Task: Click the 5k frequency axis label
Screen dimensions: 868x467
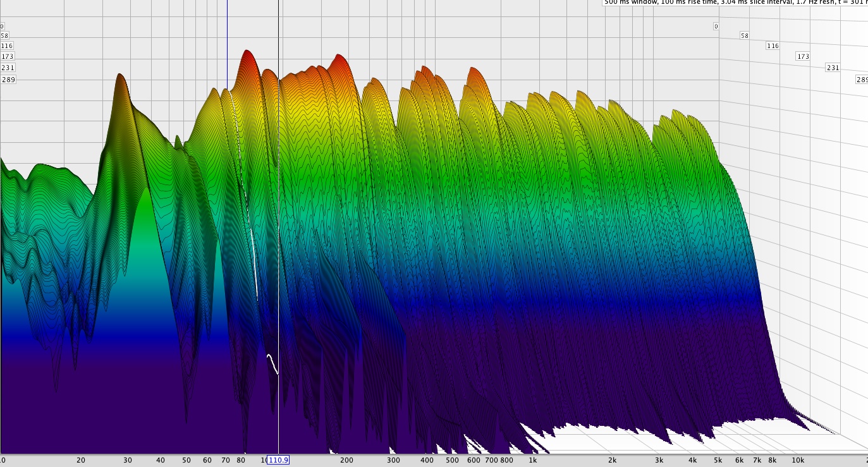Action: pyautogui.click(x=718, y=460)
